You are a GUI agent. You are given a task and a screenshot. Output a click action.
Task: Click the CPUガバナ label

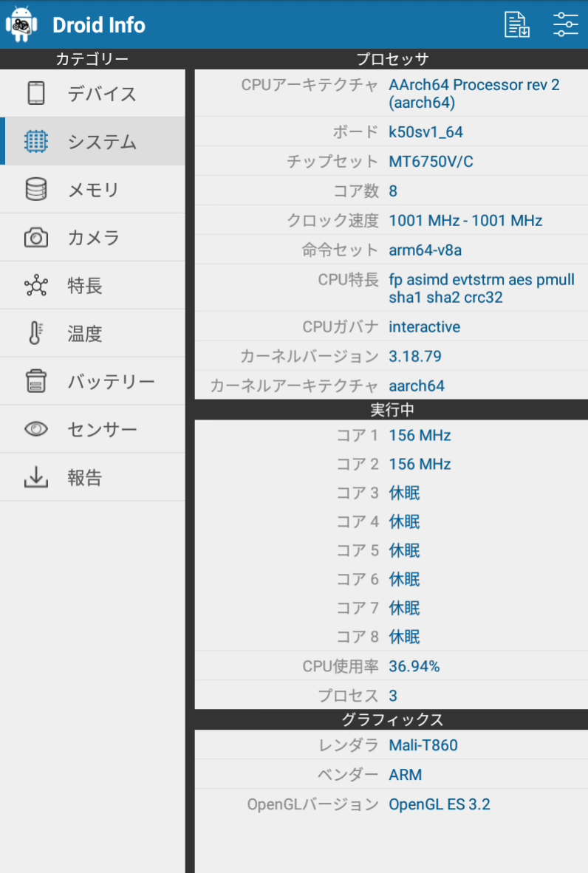coord(341,326)
